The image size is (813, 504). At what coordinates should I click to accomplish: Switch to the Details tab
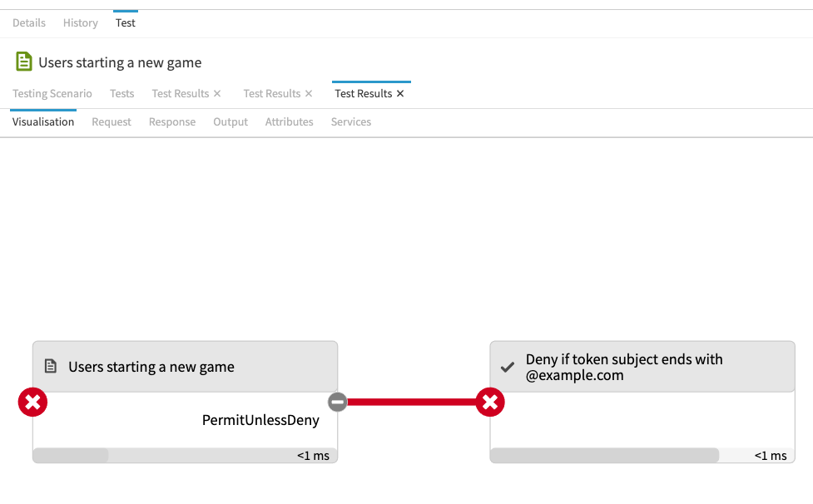click(29, 22)
